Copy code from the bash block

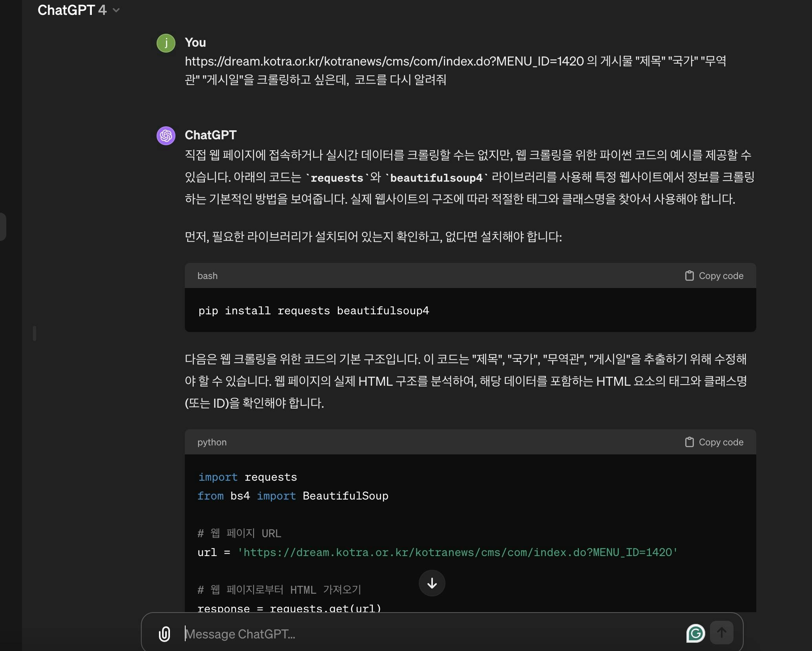[714, 276]
